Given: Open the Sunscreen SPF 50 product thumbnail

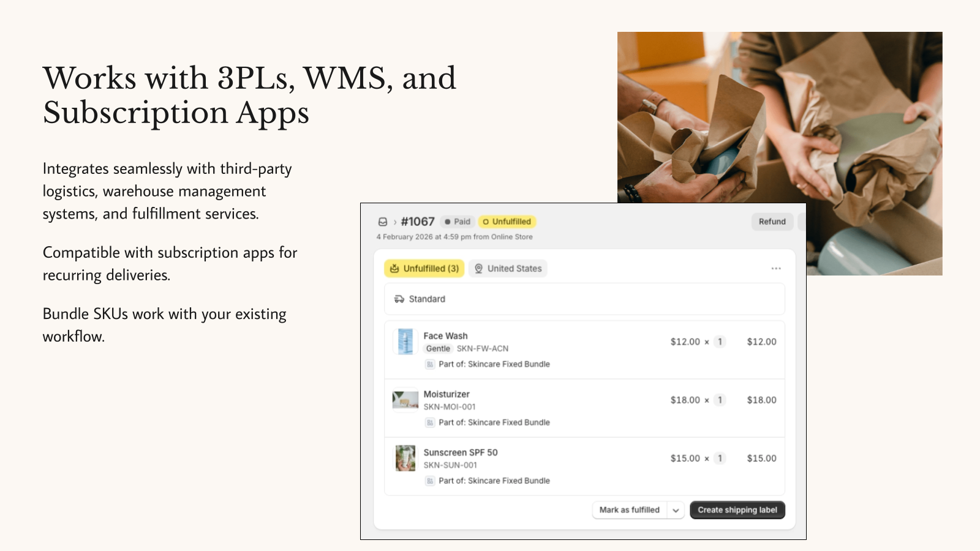Looking at the screenshot, I should (405, 458).
